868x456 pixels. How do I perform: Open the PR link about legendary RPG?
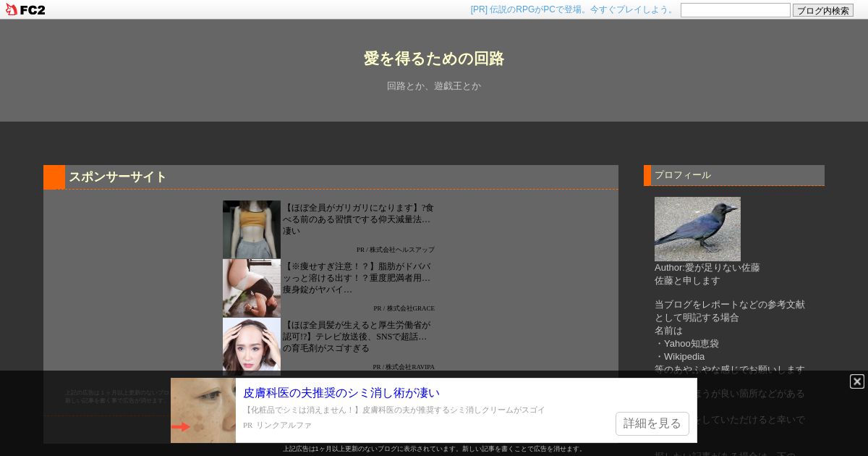pos(573,9)
